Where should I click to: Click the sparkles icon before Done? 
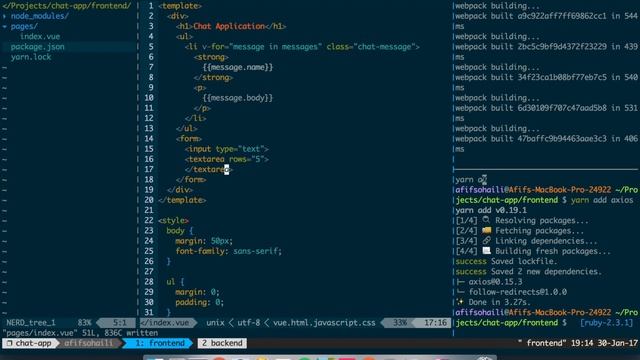click(460, 302)
